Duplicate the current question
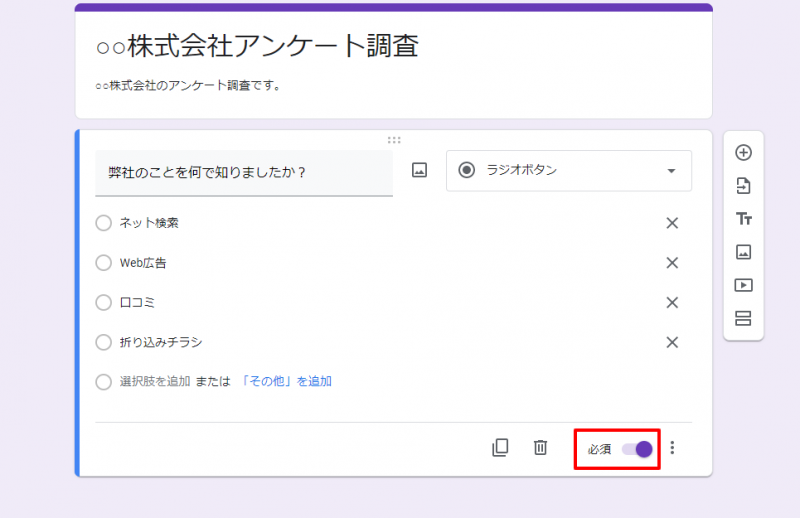 (500, 448)
